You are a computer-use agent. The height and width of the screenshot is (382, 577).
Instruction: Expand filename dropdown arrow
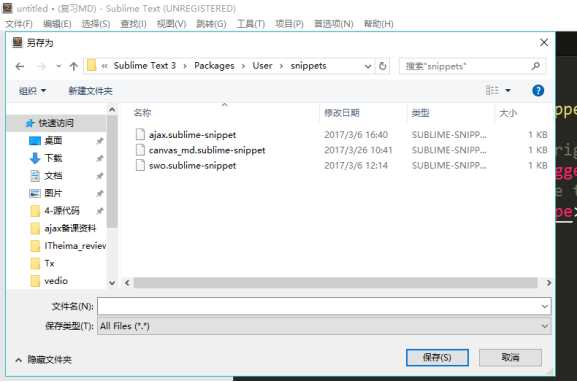coord(545,307)
